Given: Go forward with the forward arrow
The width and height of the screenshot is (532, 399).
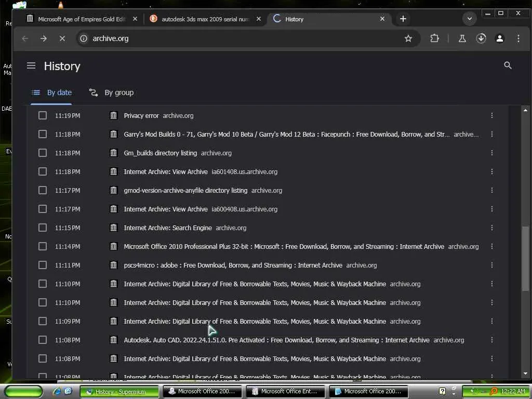Looking at the screenshot, I should pos(44,38).
